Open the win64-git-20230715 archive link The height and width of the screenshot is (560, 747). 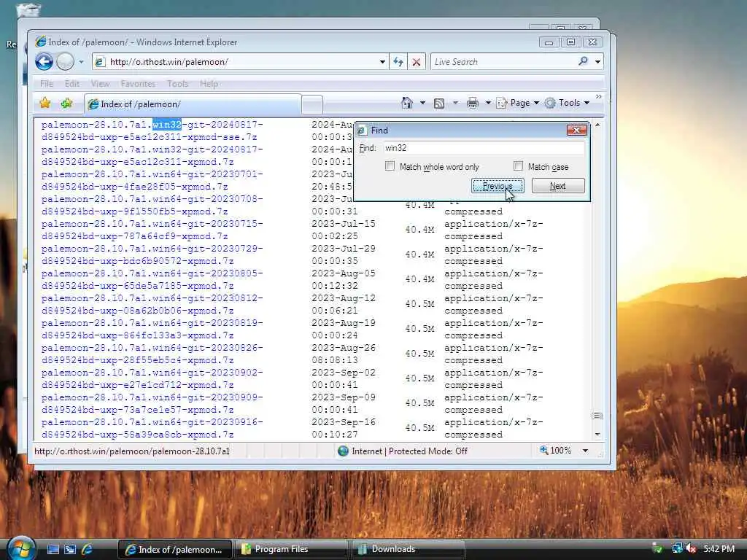[x=152, y=230]
